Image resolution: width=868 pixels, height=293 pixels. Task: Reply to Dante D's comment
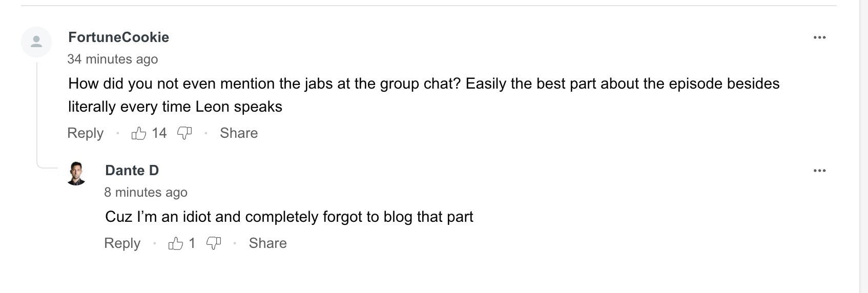[x=122, y=243]
